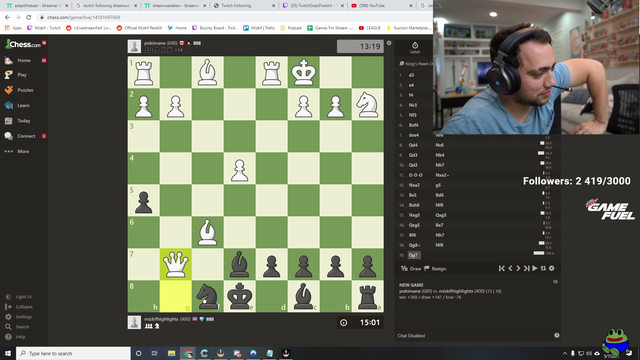Click the Game tab icon above moves
Screen dimensions: 640x360
tap(415, 47)
